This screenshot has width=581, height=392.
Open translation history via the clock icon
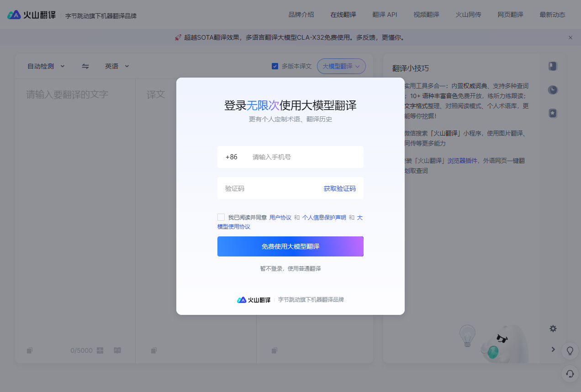point(553,90)
